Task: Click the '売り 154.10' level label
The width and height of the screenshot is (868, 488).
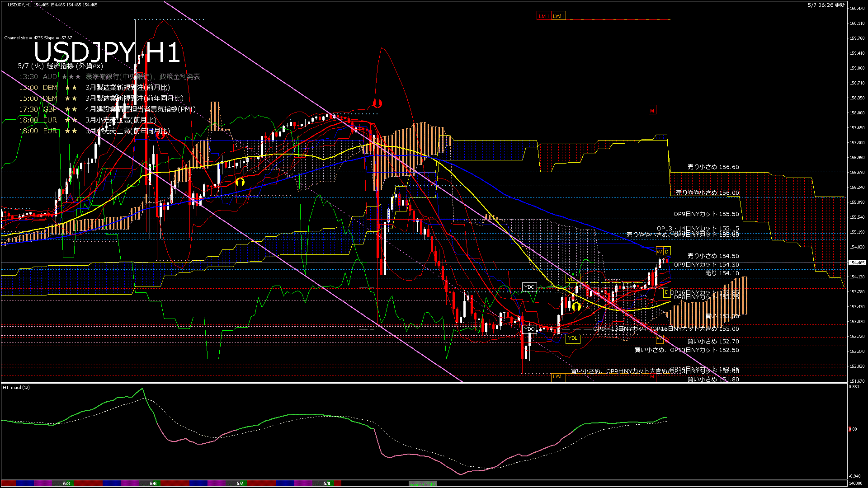Action: pos(722,273)
